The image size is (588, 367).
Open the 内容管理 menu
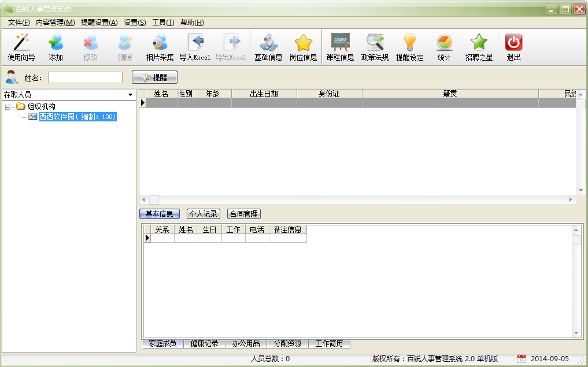(55, 23)
